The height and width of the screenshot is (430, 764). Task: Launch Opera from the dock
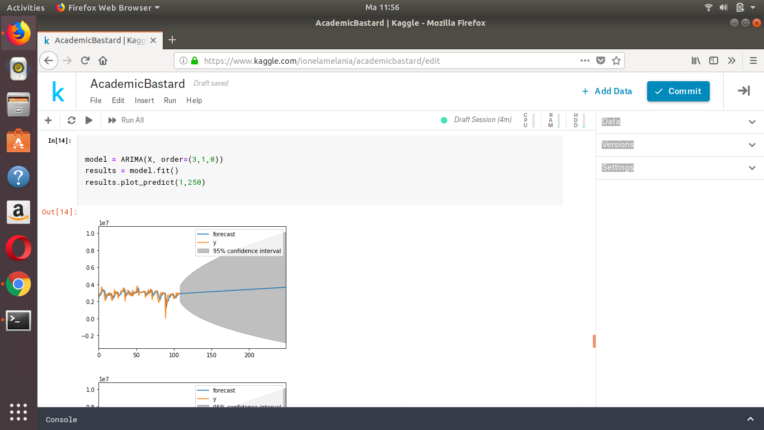pyautogui.click(x=19, y=248)
